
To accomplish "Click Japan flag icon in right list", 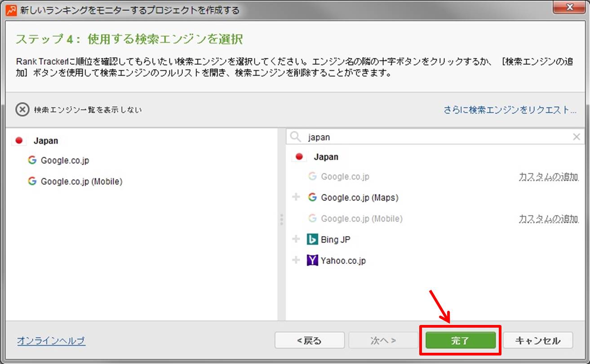I will tap(299, 157).
